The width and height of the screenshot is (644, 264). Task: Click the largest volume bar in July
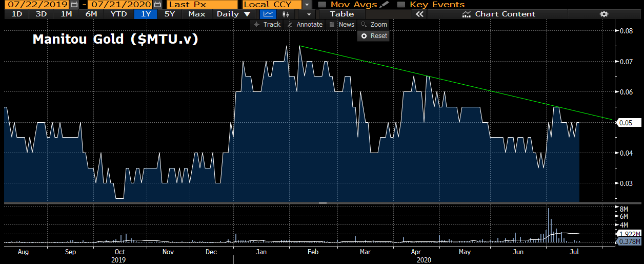(549, 225)
